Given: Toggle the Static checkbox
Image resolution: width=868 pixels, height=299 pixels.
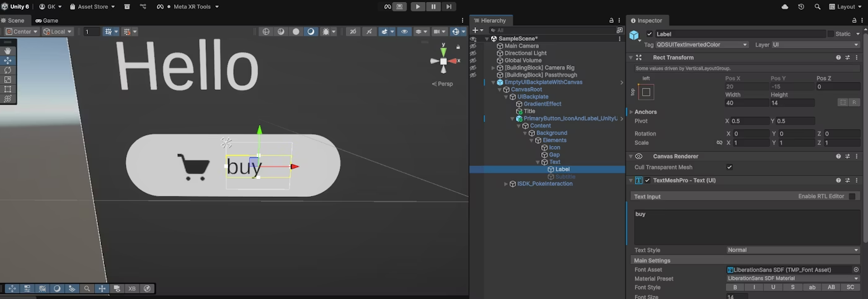Looking at the screenshot, I should pos(831,34).
